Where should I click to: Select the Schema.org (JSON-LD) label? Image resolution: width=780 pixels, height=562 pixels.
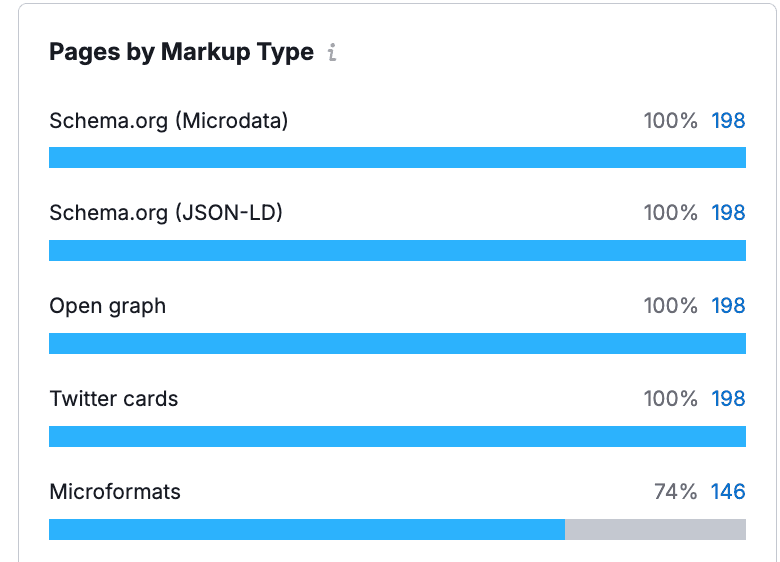click(166, 213)
